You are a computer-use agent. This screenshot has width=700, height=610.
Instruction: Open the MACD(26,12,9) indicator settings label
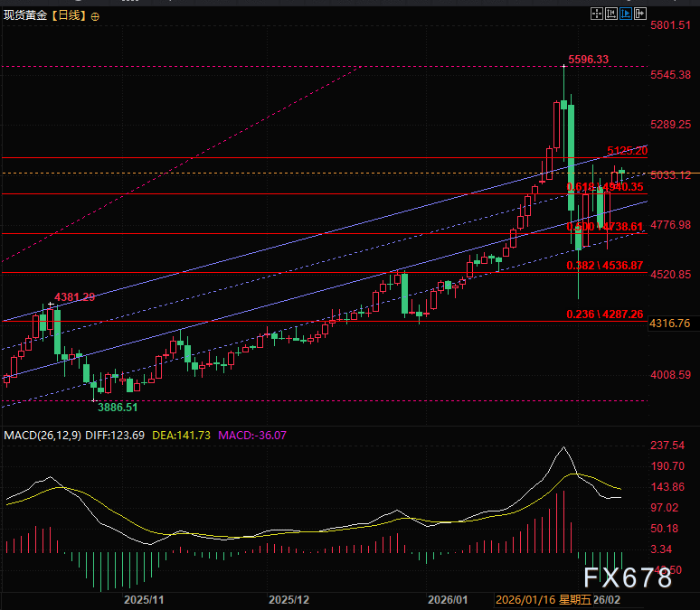(x=43, y=435)
